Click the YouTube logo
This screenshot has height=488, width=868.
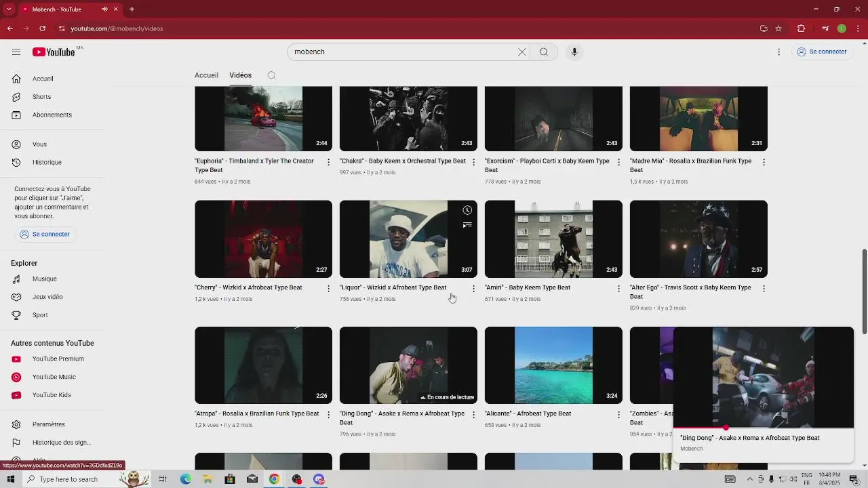coord(54,52)
